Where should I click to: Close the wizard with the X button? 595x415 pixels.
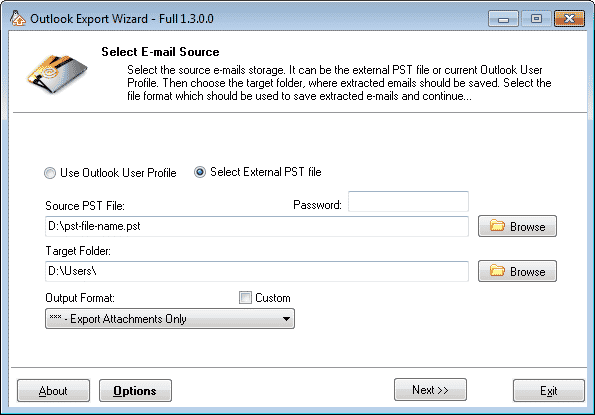569,19
